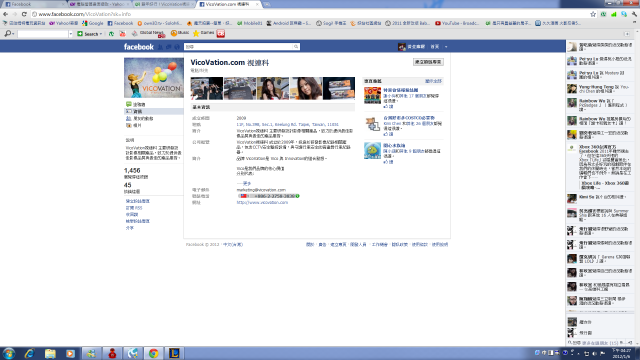Click the like thumb under the first sponsored ad

(386, 107)
